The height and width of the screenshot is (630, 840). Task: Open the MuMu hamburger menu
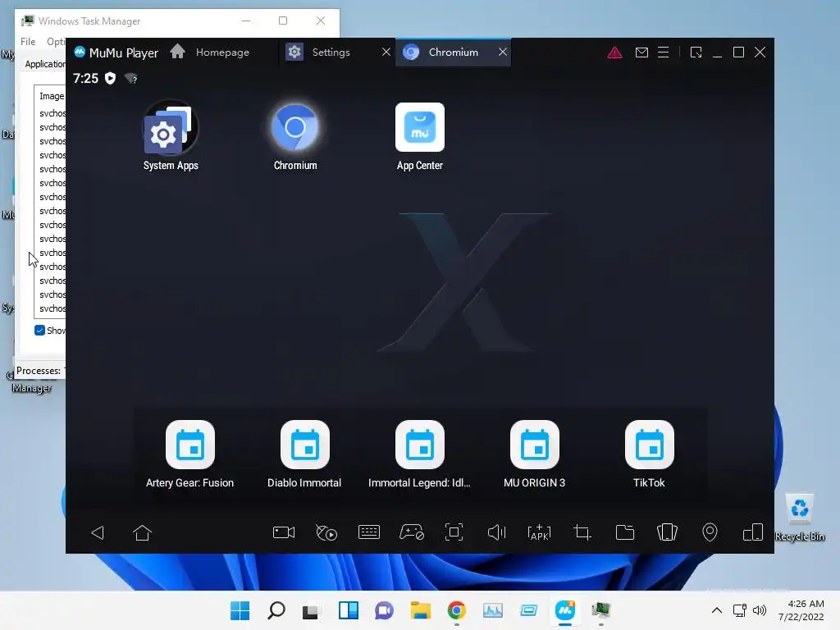coord(663,52)
